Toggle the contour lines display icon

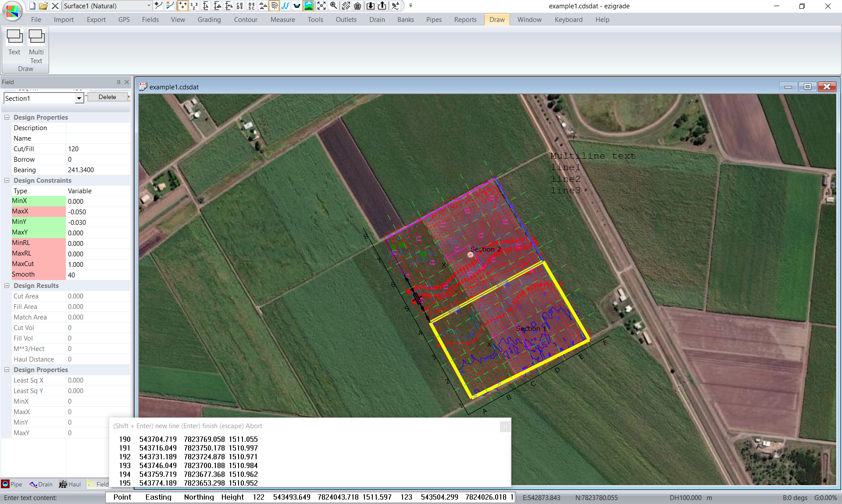coord(274,6)
